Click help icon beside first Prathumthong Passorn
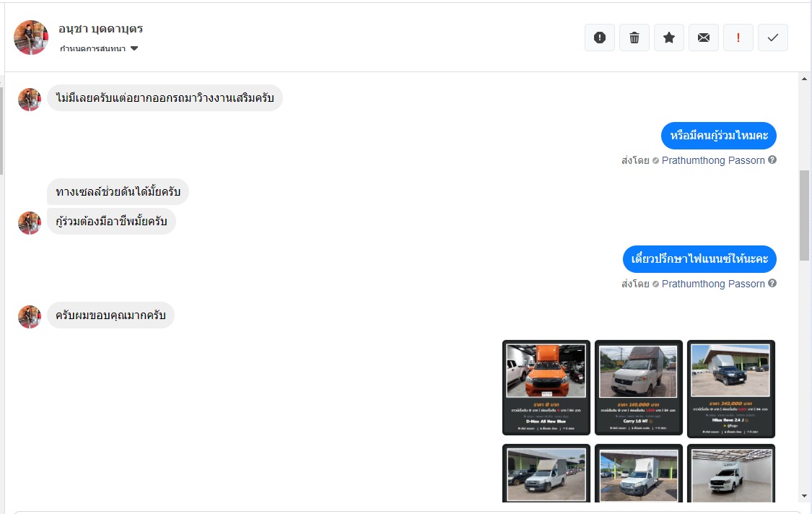This screenshot has height=514, width=812. point(772,160)
